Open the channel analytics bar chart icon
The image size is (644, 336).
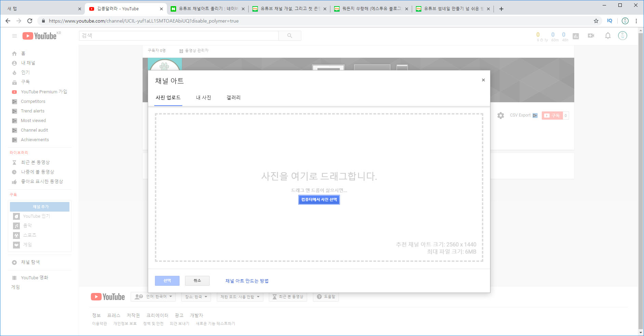coord(576,36)
